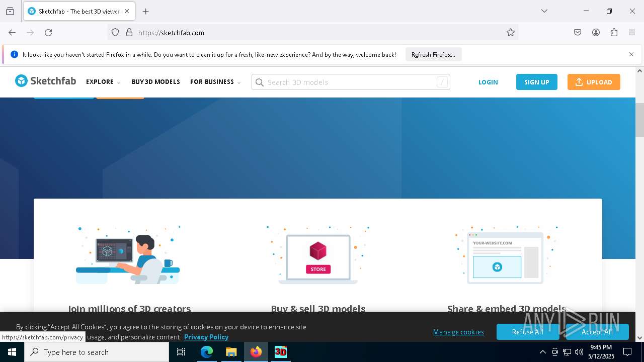
Task: Open the 3D app taskbar icon
Action: [x=280, y=352]
